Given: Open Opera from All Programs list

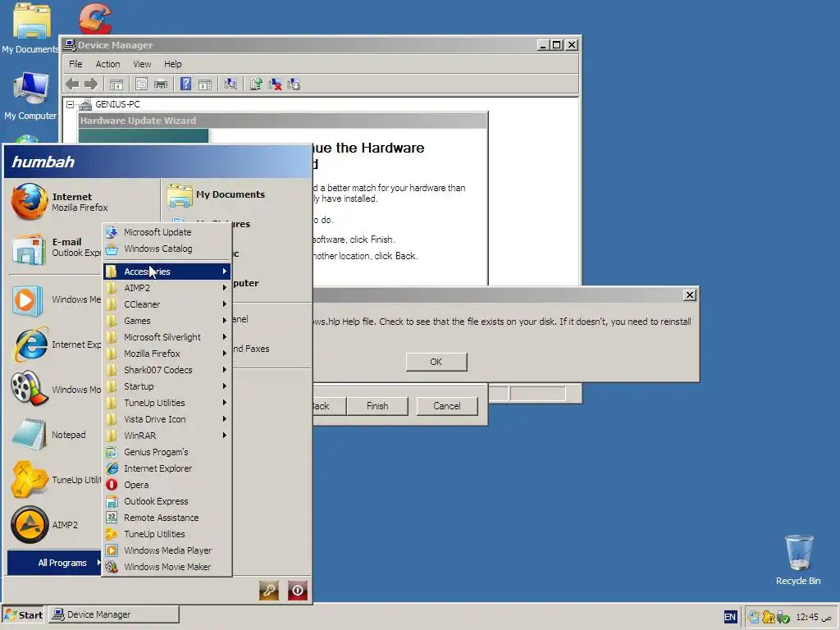Looking at the screenshot, I should [x=167, y=485].
